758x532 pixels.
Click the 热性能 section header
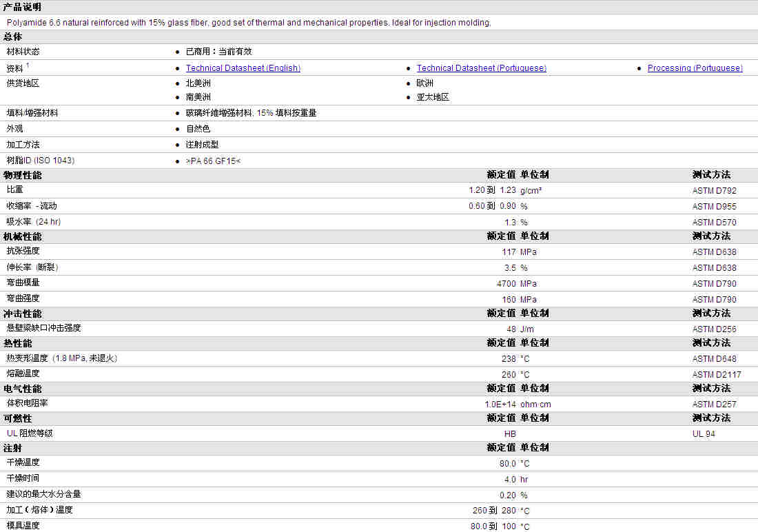click(x=18, y=343)
